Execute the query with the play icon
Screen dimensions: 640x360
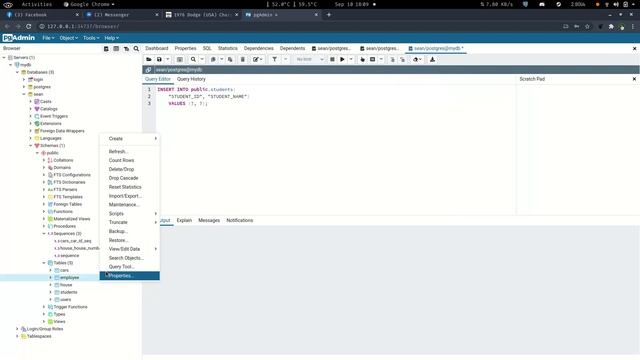pos(342,60)
